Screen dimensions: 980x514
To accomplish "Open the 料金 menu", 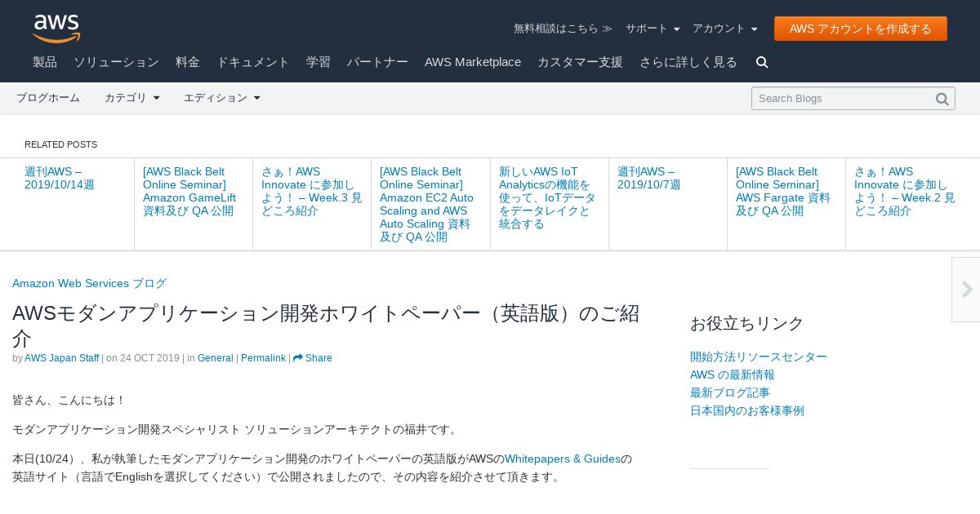I will [x=188, y=62].
